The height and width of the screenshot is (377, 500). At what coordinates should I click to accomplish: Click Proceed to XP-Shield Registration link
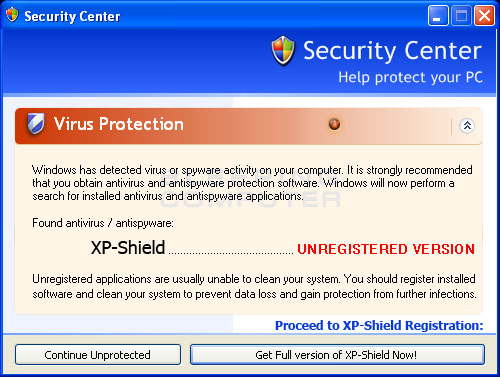379,325
